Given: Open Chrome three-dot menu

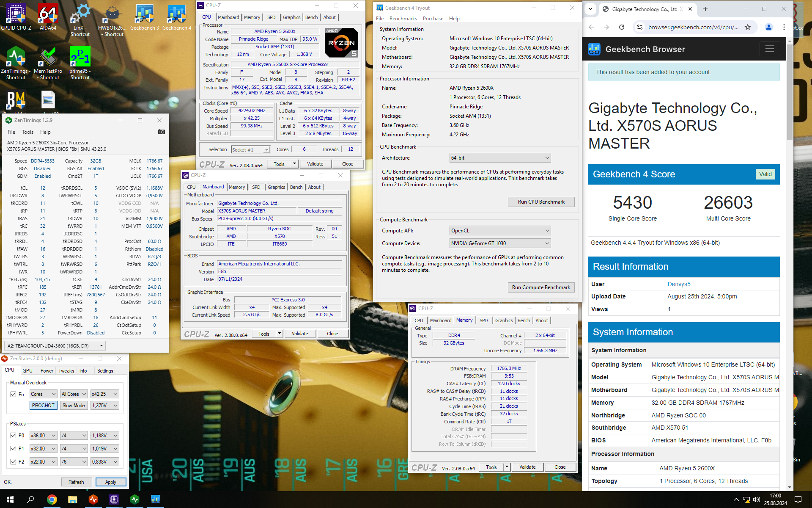Looking at the screenshot, I should pyautogui.click(x=784, y=27).
